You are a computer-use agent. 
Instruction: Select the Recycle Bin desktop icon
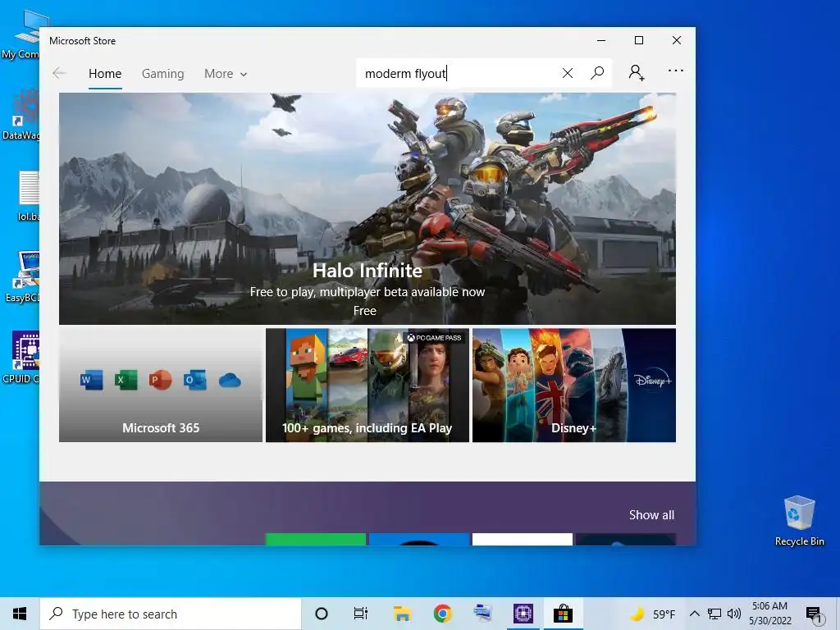(799, 520)
